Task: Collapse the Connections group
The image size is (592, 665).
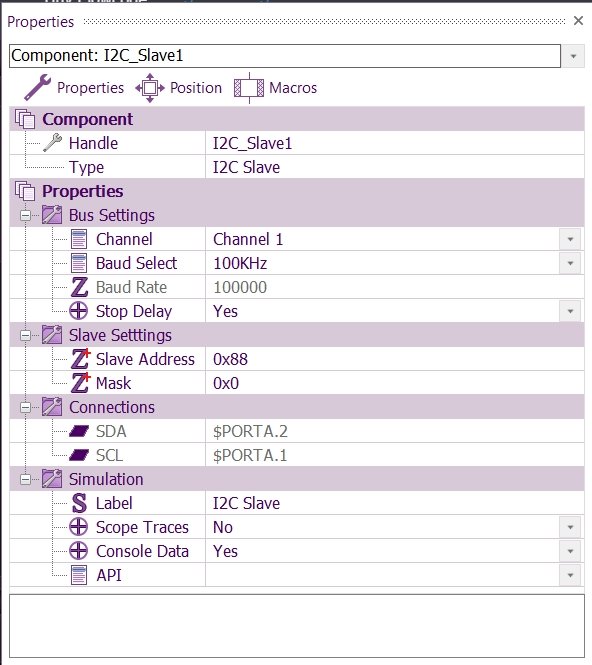Action: click(x=25, y=408)
